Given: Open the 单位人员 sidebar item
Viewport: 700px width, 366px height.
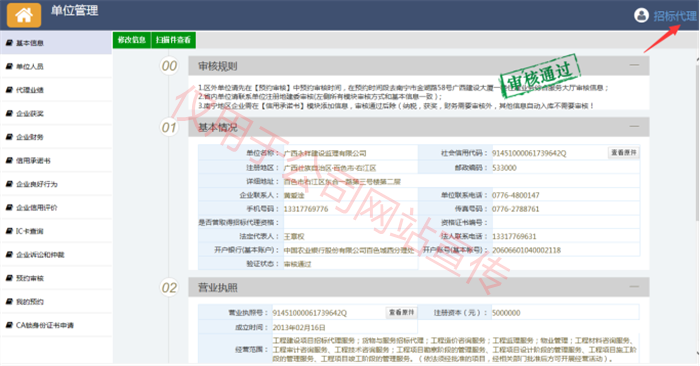Looking at the screenshot, I should (x=56, y=67).
